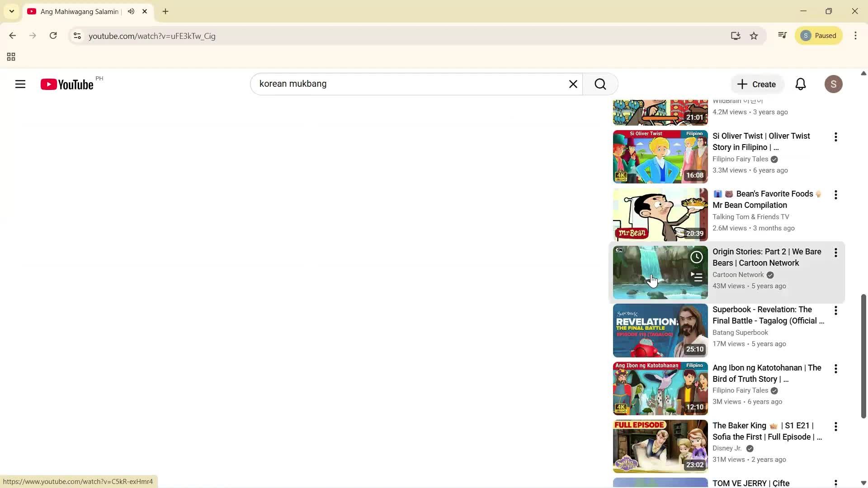This screenshot has width=868, height=488.
Task: Run the search with the magnifying glass
Action: pyautogui.click(x=600, y=84)
